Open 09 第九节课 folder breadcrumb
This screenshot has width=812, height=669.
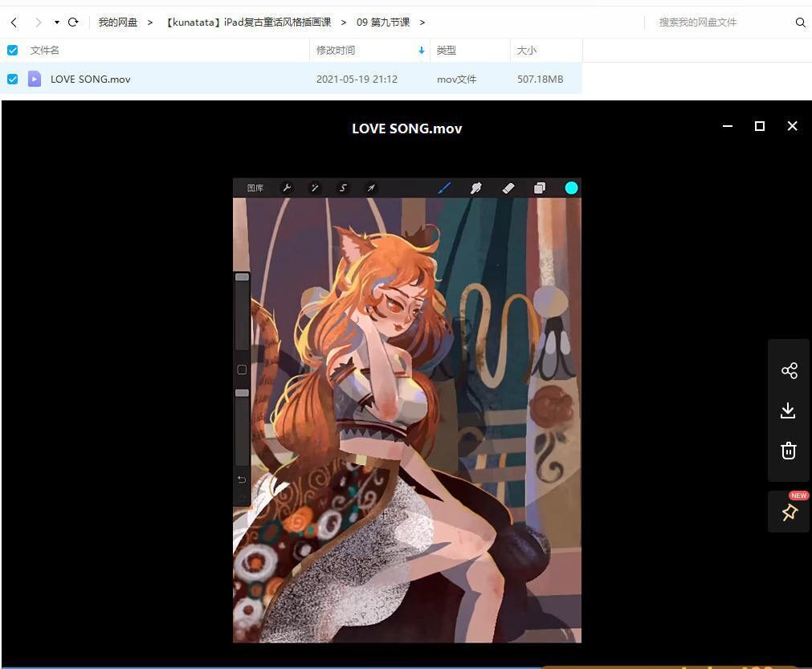pos(383,22)
